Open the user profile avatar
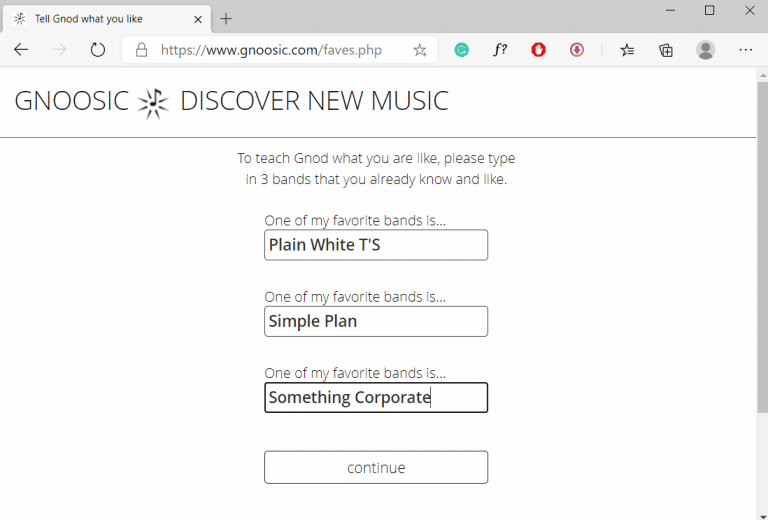768x520 pixels. click(705, 50)
